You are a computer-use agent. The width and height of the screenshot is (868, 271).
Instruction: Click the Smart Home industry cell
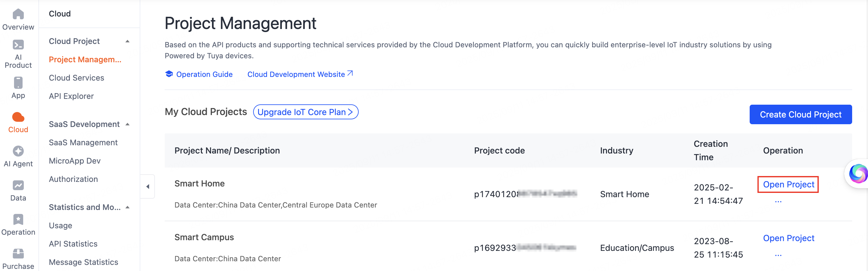click(624, 194)
